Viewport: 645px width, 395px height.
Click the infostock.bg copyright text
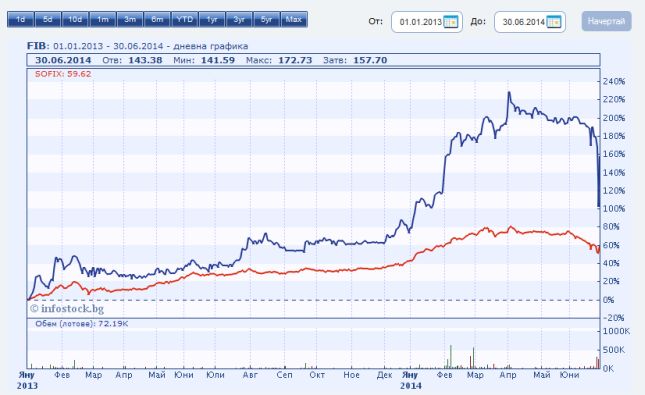pyautogui.click(x=67, y=309)
